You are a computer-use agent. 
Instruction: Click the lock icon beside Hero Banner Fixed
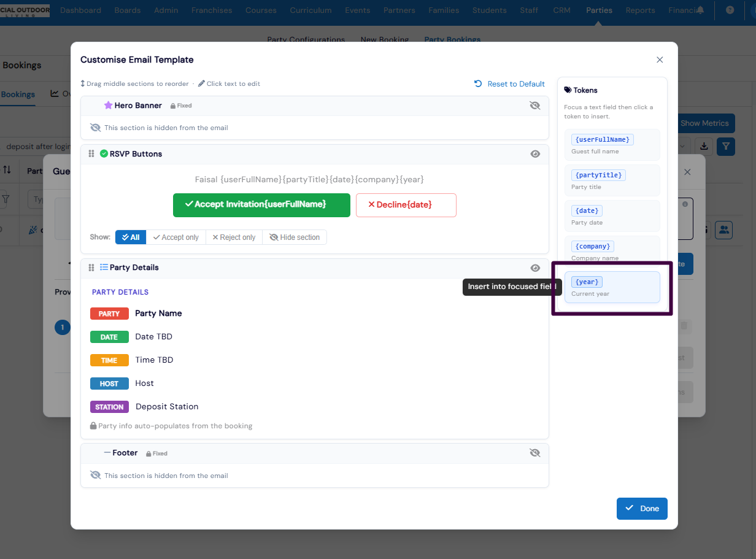pyautogui.click(x=173, y=106)
